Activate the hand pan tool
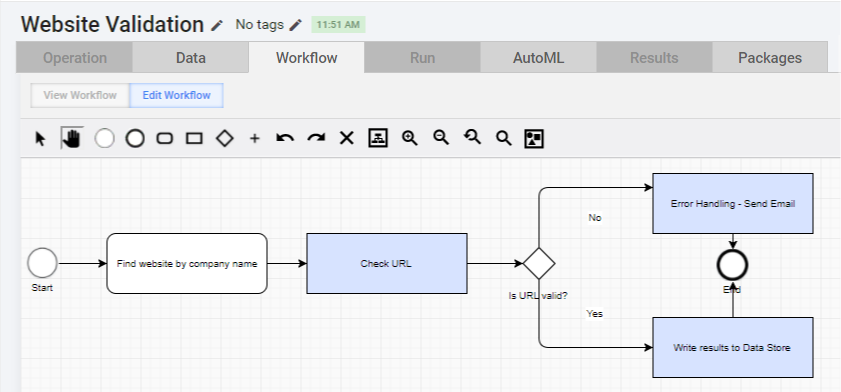The width and height of the screenshot is (841, 392). click(x=72, y=138)
